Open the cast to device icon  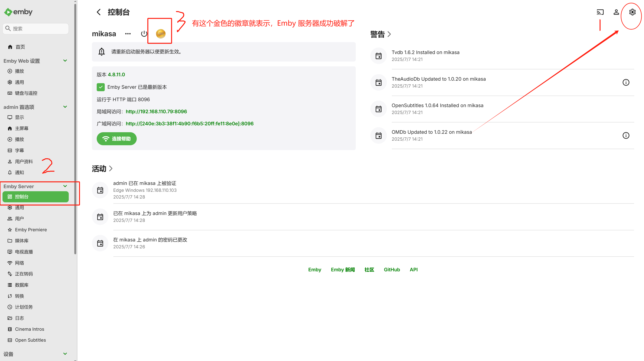600,12
